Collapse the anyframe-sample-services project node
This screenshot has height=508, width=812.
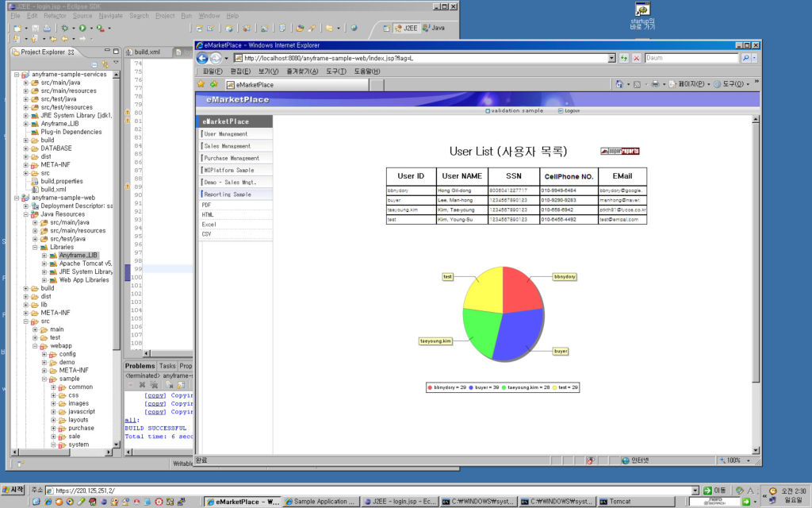(17, 74)
